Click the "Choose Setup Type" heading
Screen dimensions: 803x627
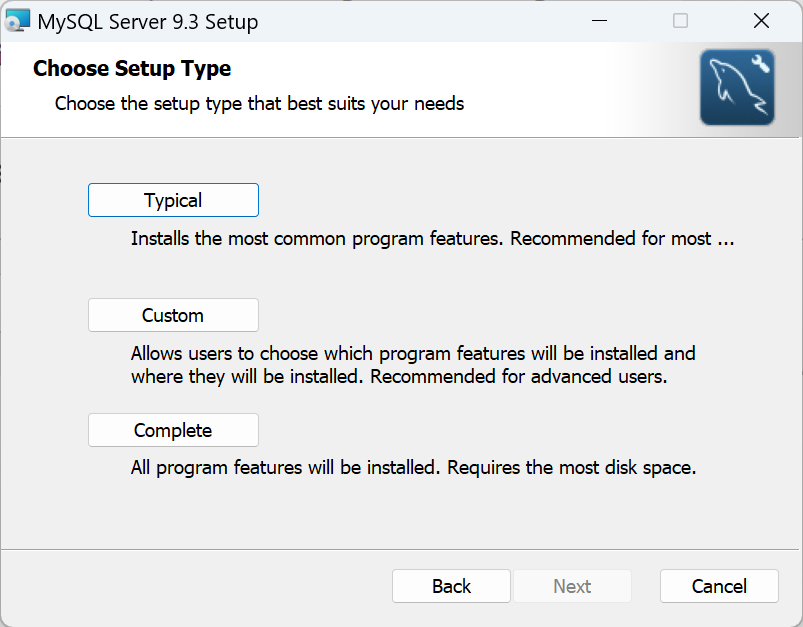[132, 69]
